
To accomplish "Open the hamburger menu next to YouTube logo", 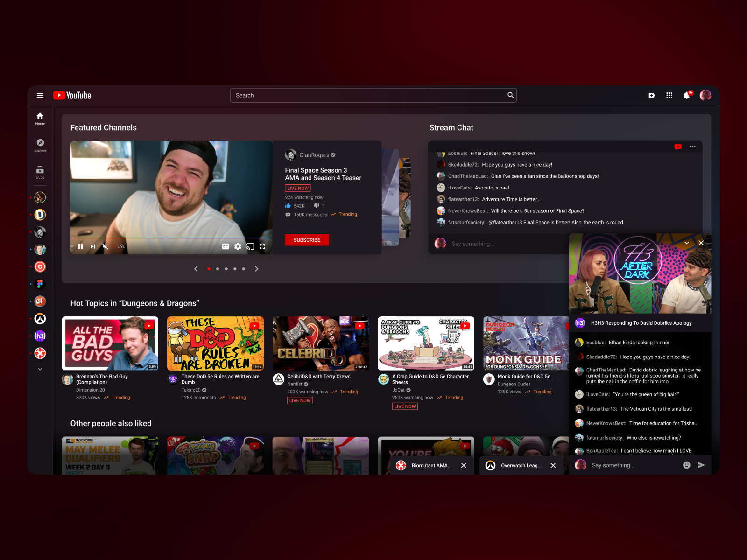I will [x=40, y=95].
